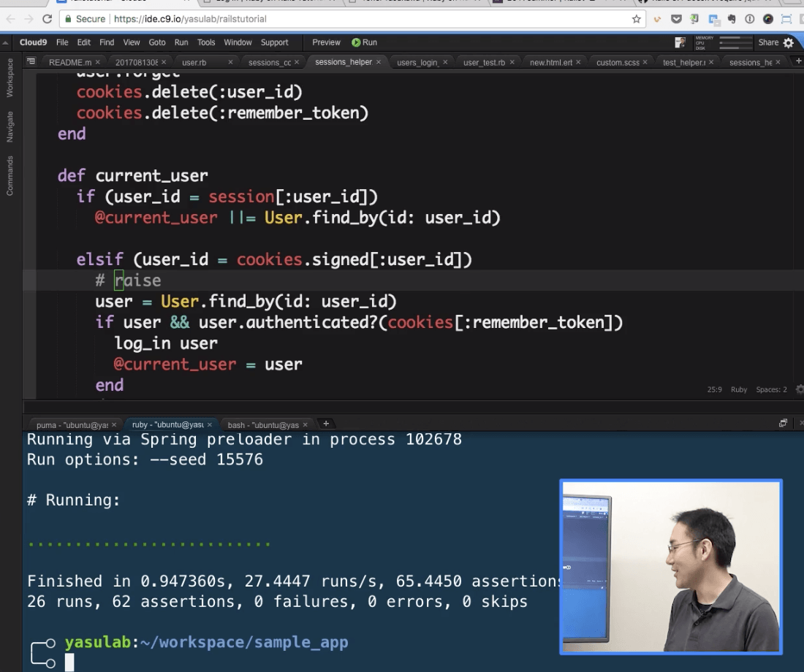The image size is (804, 672).
Task: Open the Goto menu
Action: 157,42
